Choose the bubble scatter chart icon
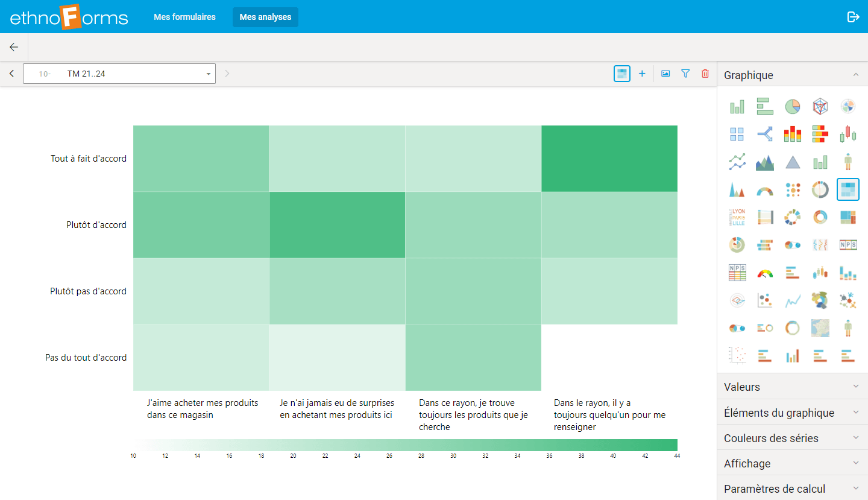 pyautogui.click(x=765, y=300)
